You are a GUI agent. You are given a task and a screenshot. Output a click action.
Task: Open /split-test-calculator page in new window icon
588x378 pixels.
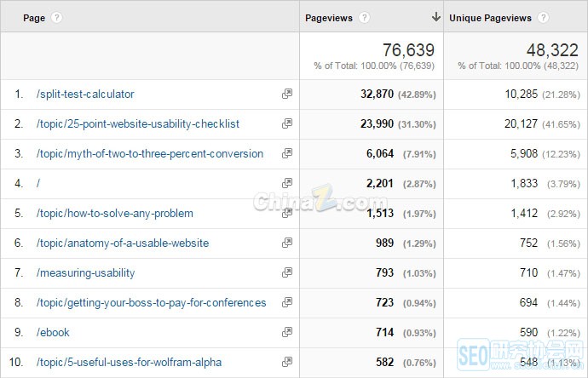click(x=287, y=94)
